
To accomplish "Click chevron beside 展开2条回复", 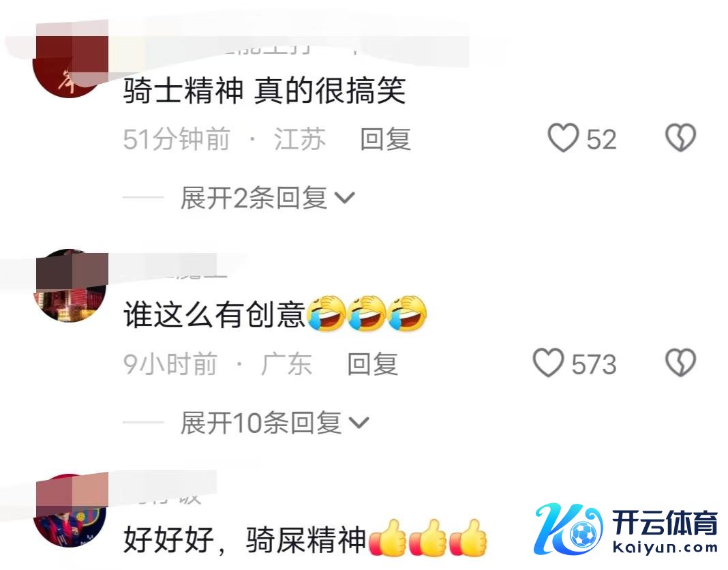I will [344, 199].
